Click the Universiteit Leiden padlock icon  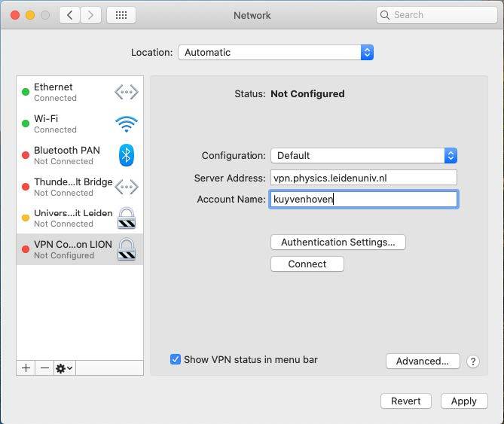[x=127, y=218]
